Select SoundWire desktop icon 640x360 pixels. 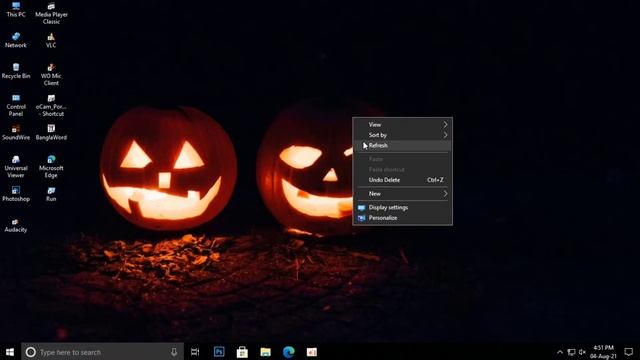[x=16, y=133]
